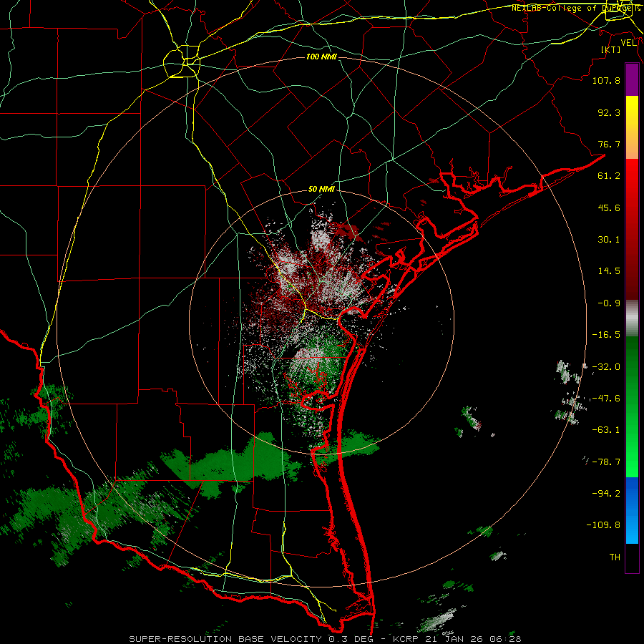This screenshot has width=644, height=644.
Task: Click the [KT] units label
Action: tap(610, 49)
